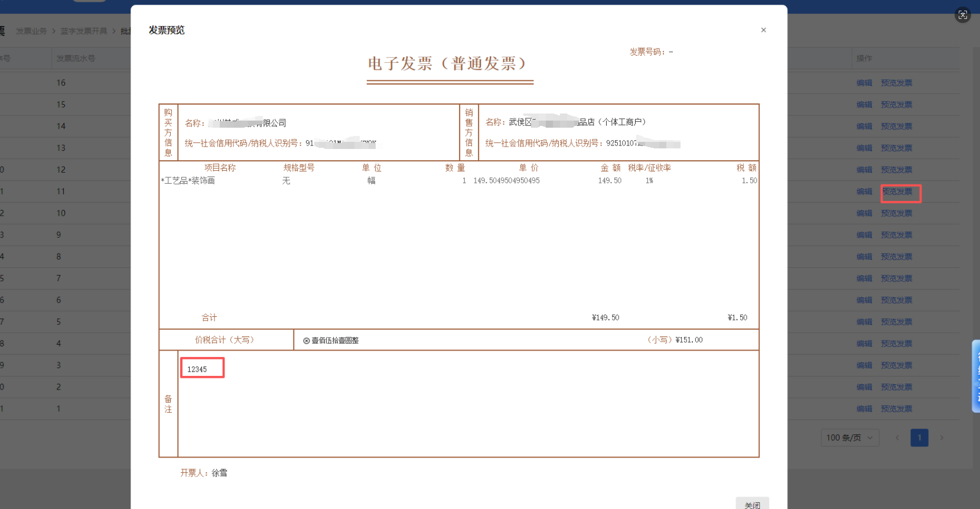Go to the next page using the right arrow
This screenshot has width=980, height=509.
coord(942,438)
